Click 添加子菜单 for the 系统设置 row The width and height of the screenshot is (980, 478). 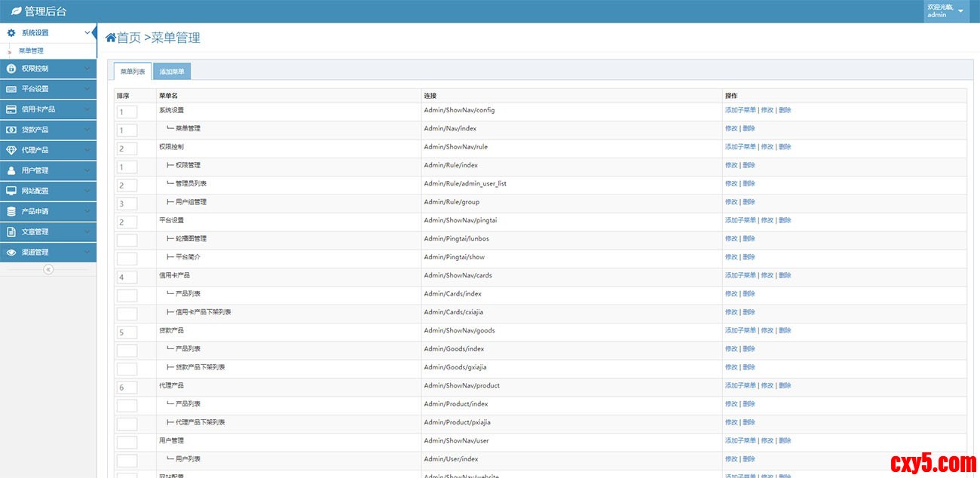[x=740, y=110]
